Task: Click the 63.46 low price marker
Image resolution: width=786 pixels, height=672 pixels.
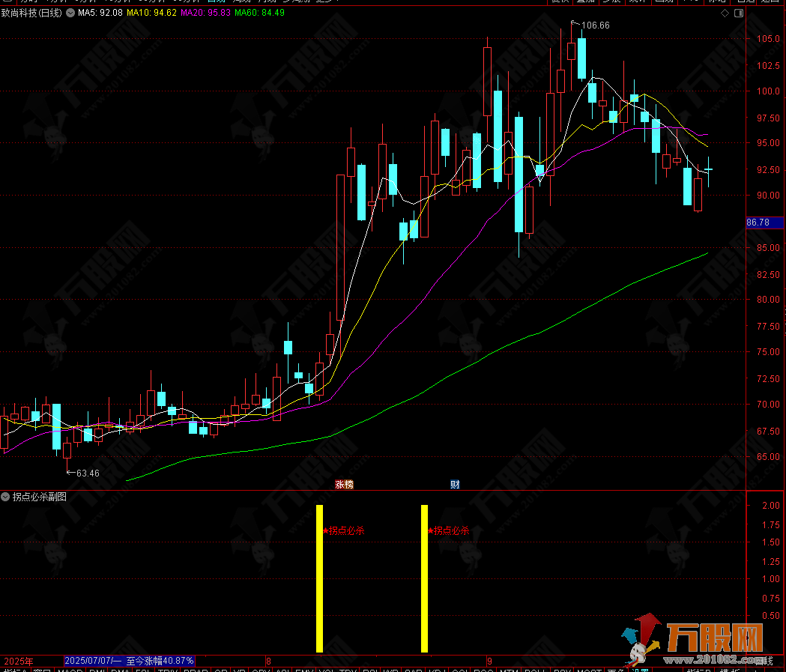Action: (x=87, y=473)
